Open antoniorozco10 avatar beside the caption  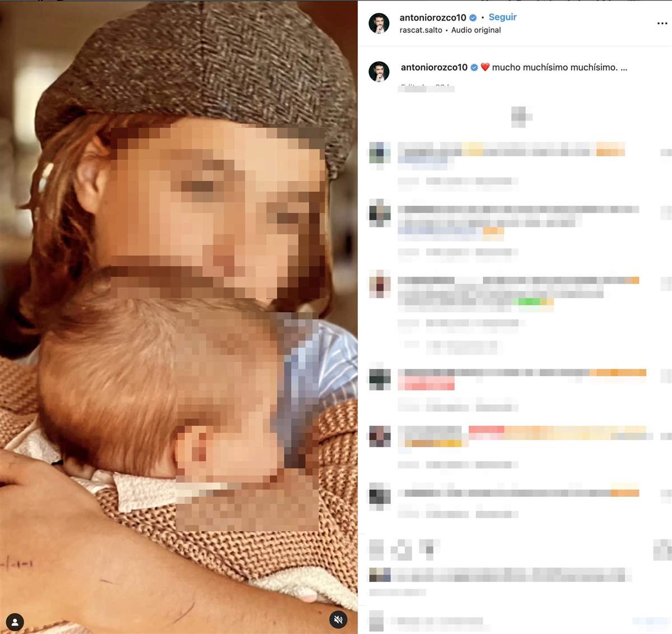(379, 72)
